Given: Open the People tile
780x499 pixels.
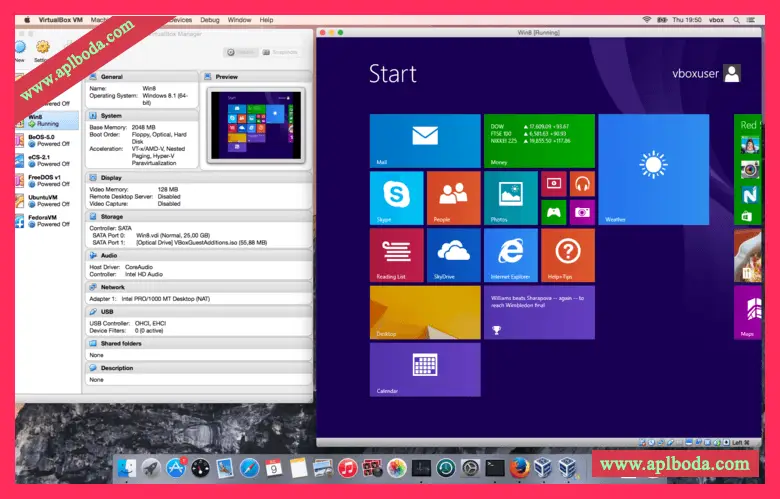Looking at the screenshot, I should 453,197.
